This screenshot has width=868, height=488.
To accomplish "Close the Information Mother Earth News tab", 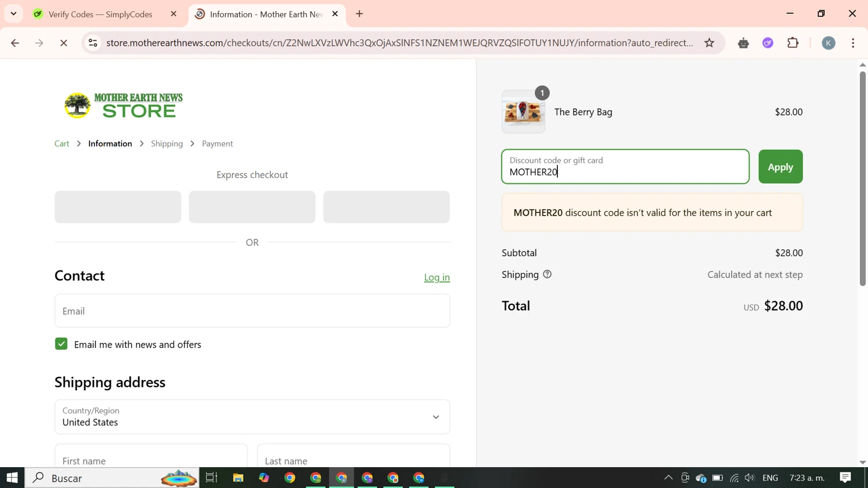I will coord(335,14).
